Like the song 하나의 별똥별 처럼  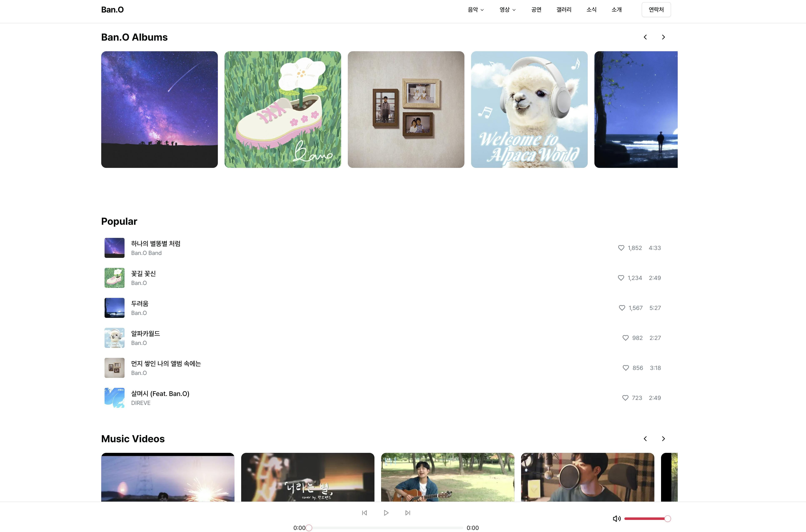click(621, 248)
